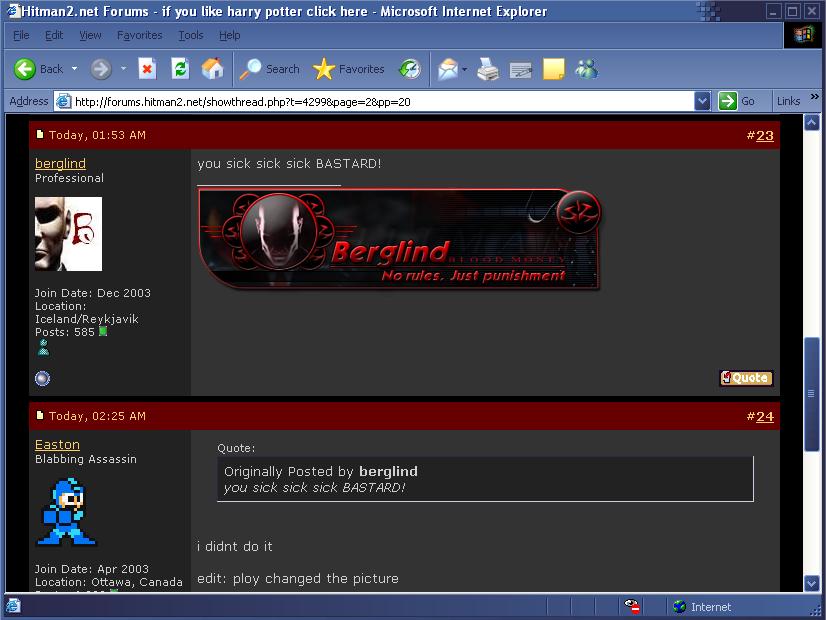Viewport: 826px width, 620px height.
Task: Open the Back history dropdown arrow
Action: click(74, 68)
